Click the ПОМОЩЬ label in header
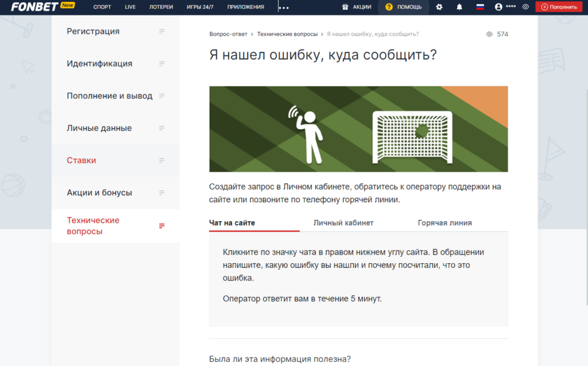Screen dimensions: 588x366 pos(409,7)
